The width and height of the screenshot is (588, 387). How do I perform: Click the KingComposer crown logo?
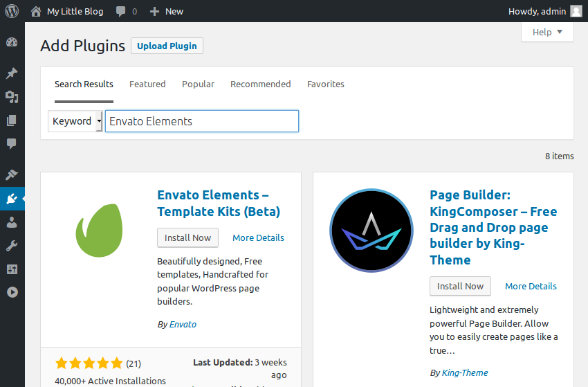click(x=371, y=230)
